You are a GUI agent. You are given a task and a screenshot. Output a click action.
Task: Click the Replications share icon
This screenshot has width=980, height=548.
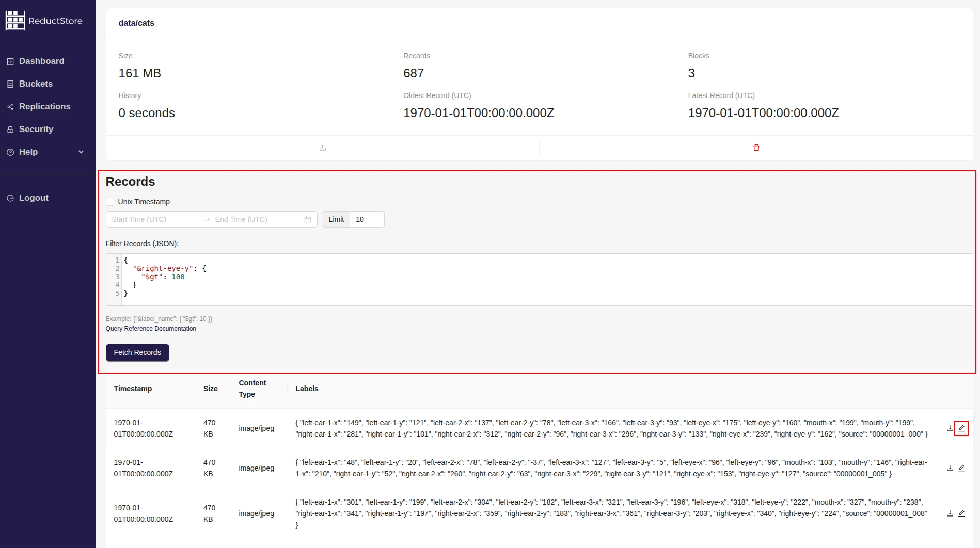(x=10, y=106)
